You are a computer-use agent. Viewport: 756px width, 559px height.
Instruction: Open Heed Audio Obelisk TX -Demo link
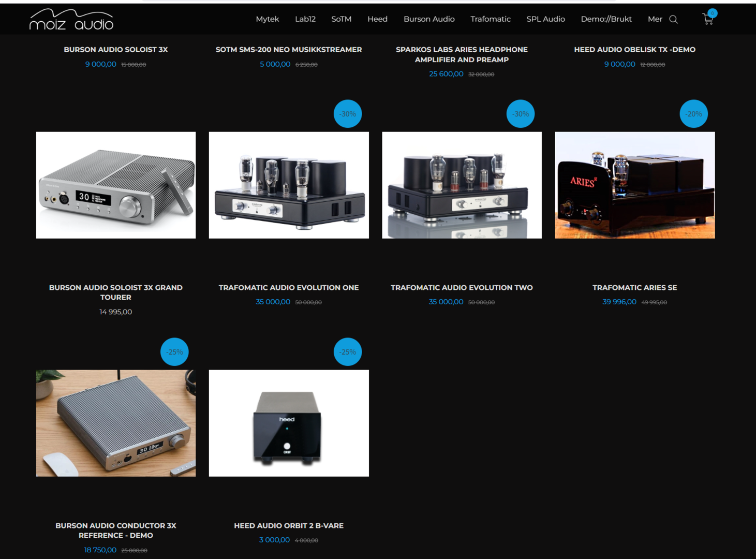pos(635,50)
